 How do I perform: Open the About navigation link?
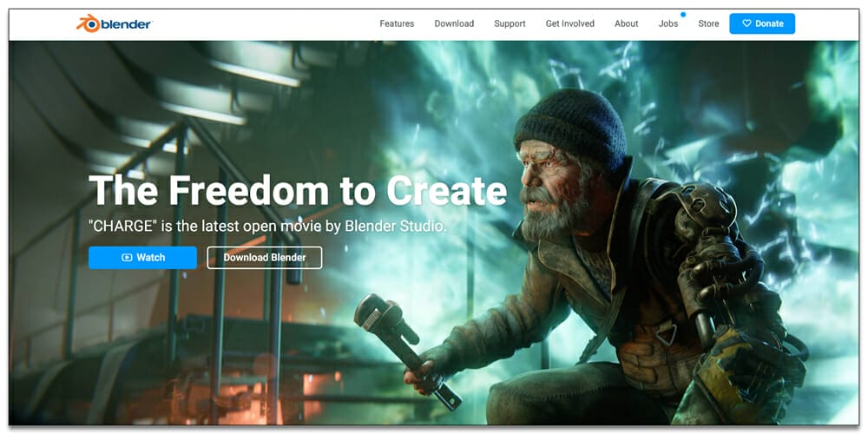pos(626,23)
